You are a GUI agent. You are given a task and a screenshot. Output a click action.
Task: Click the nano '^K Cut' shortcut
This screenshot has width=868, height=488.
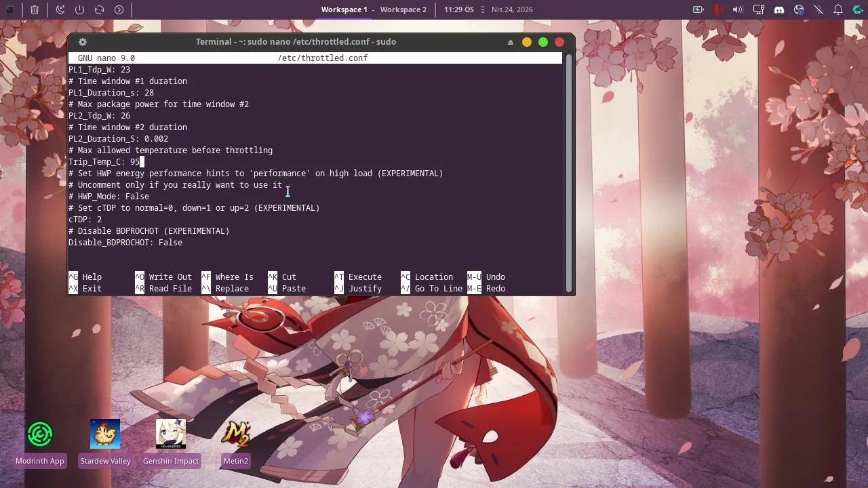[282, 277]
